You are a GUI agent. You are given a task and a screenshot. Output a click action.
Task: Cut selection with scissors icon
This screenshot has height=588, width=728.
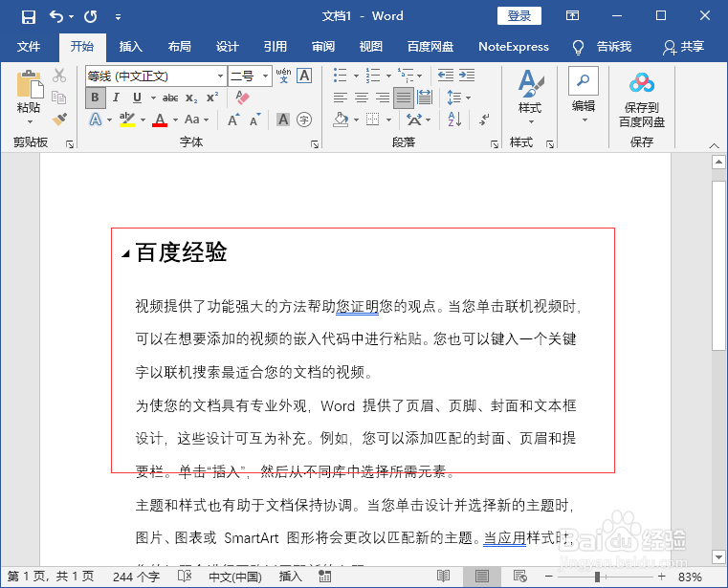[59, 76]
